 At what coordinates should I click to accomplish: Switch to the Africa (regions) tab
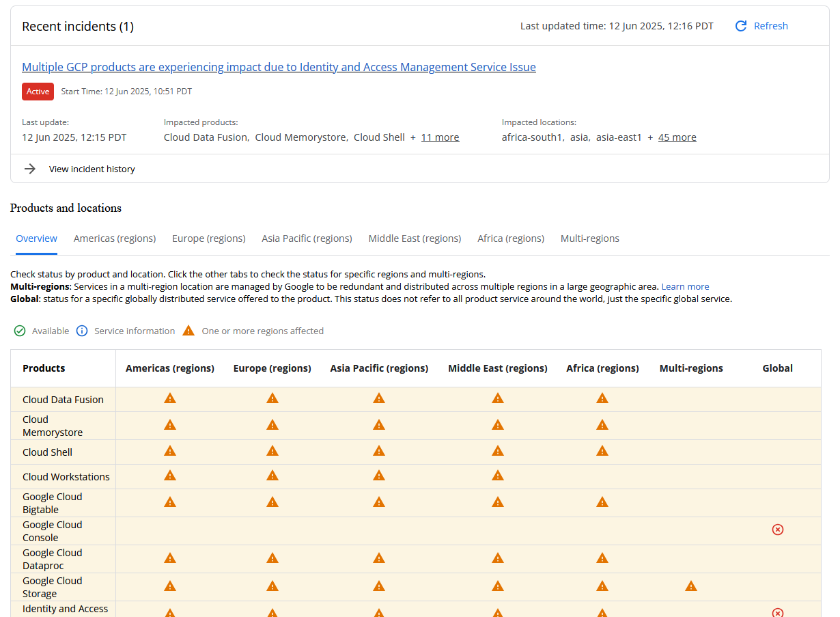pyautogui.click(x=511, y=238)
